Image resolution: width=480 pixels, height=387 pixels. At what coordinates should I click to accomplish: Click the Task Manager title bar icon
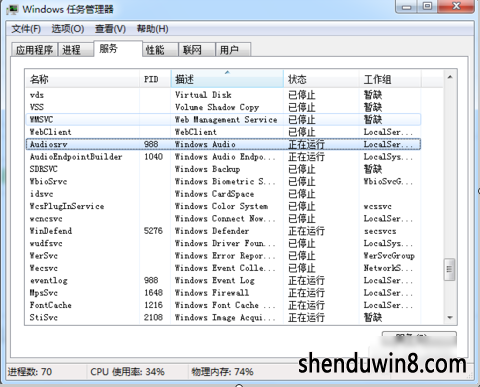12,9
